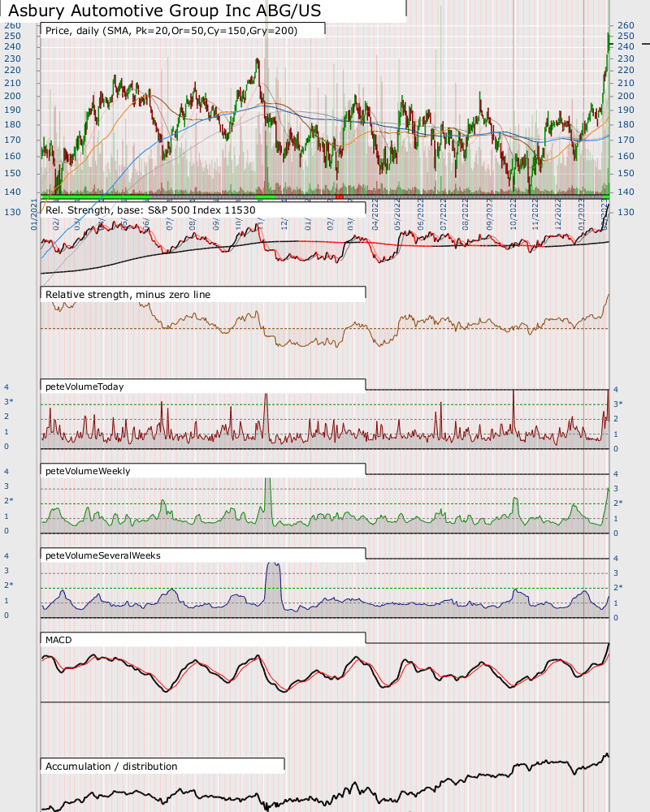Select the 05/2022 date axis label
Image resolution: width=650 pixels, height=812 pixels.
[397, 214]
